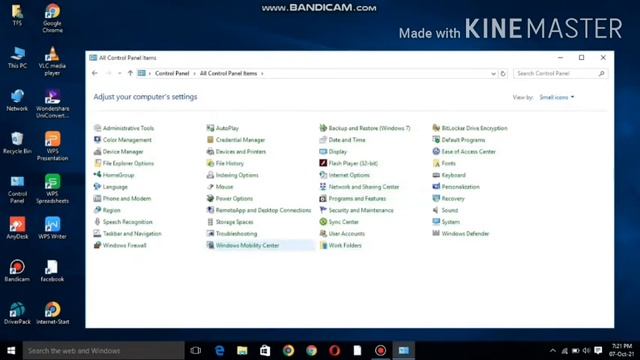This screenshot has height=360, width=640.
Task: Click the Fonts icon
Action: (x=436, y=163)
